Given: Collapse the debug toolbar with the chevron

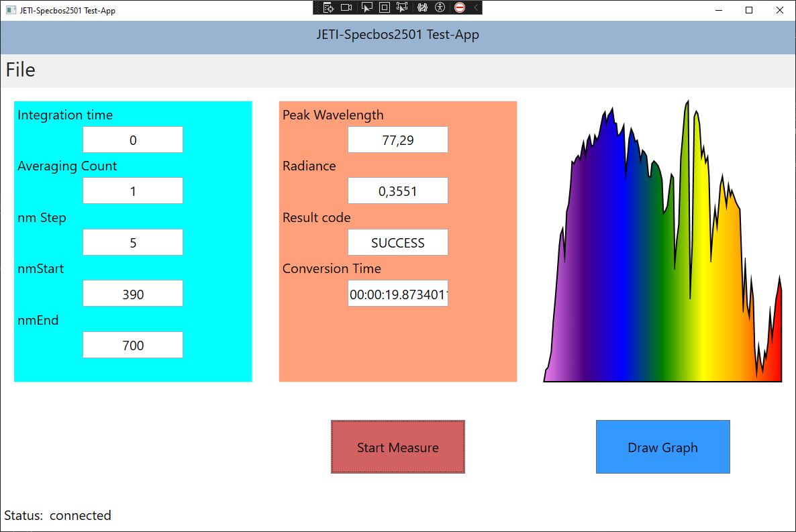Looking at the screenshot, I should click(476, 7).
